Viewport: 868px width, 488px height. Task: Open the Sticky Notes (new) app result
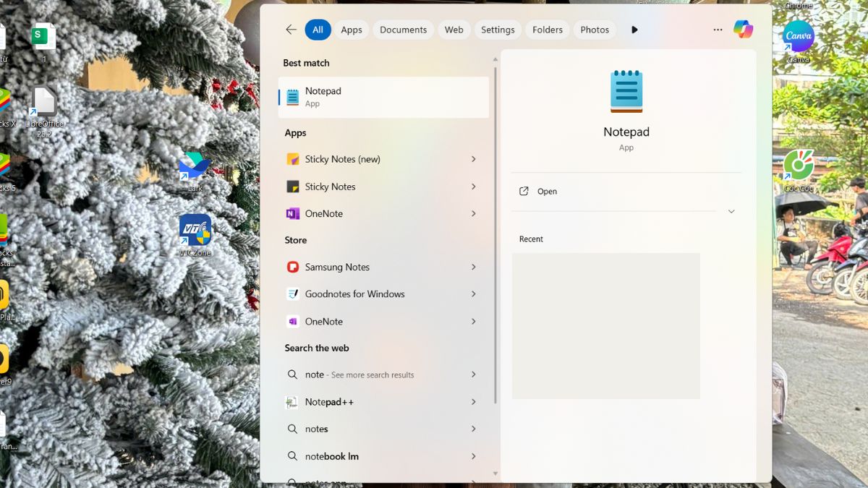coord(383,159)
